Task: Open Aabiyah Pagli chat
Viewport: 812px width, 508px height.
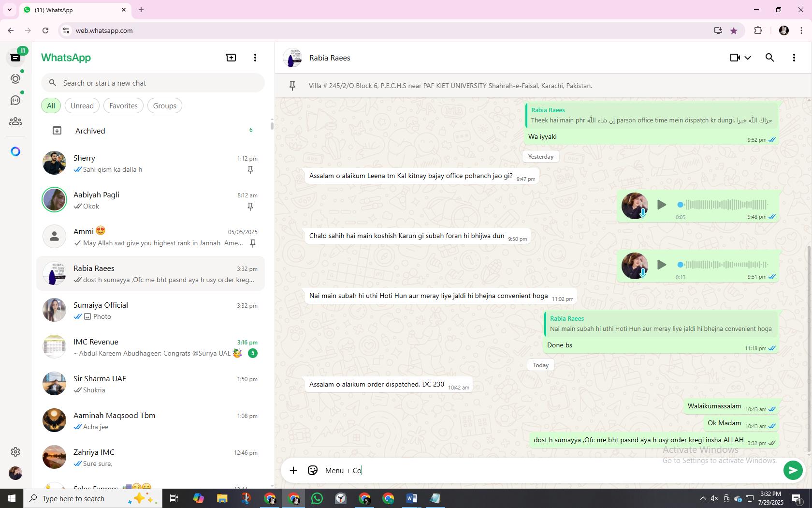Action: pyautogui.click(x=151, y=200)
